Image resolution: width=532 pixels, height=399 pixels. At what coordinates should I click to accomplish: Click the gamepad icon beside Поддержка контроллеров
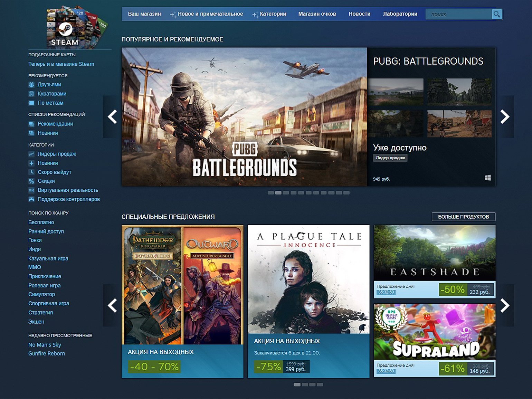[x=31, y=199]
